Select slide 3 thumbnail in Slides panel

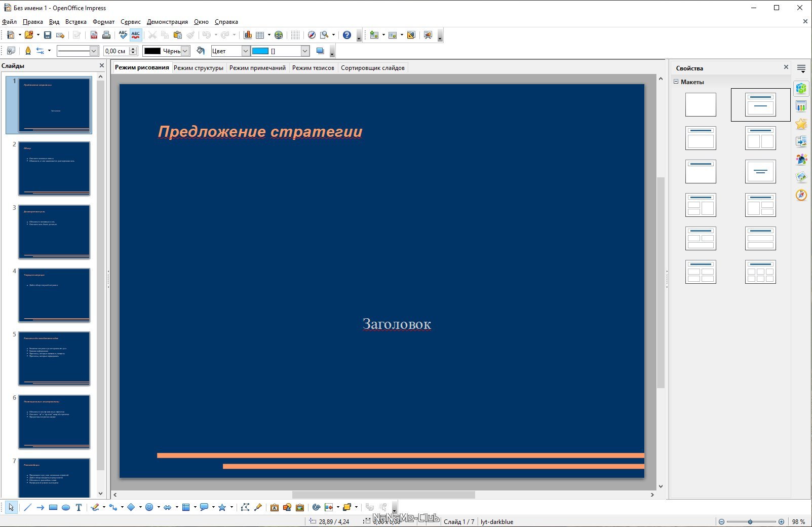coord(54,232)
